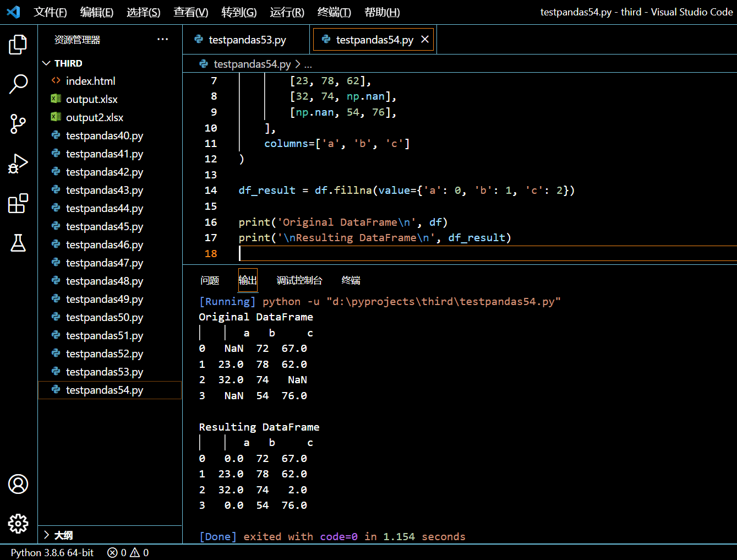Screen dimensions: 737x560
Task: Select the 输出 panel tab
Action: [248, 280]
